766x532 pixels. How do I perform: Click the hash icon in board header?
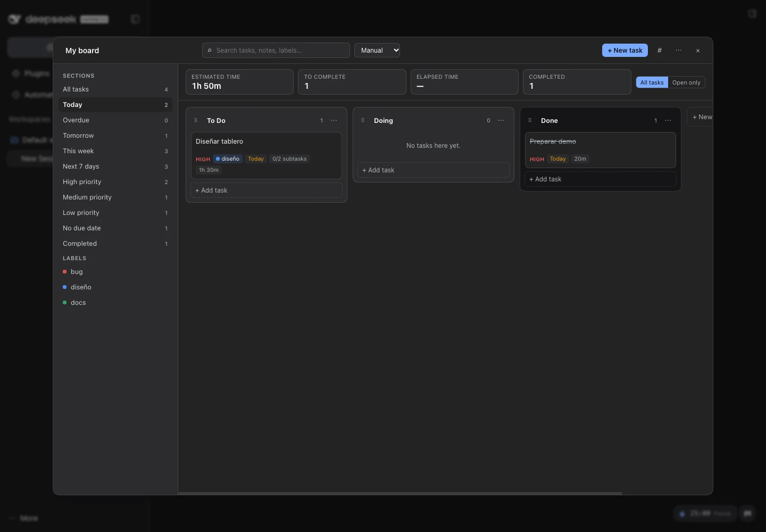click(x=660, y=51)
